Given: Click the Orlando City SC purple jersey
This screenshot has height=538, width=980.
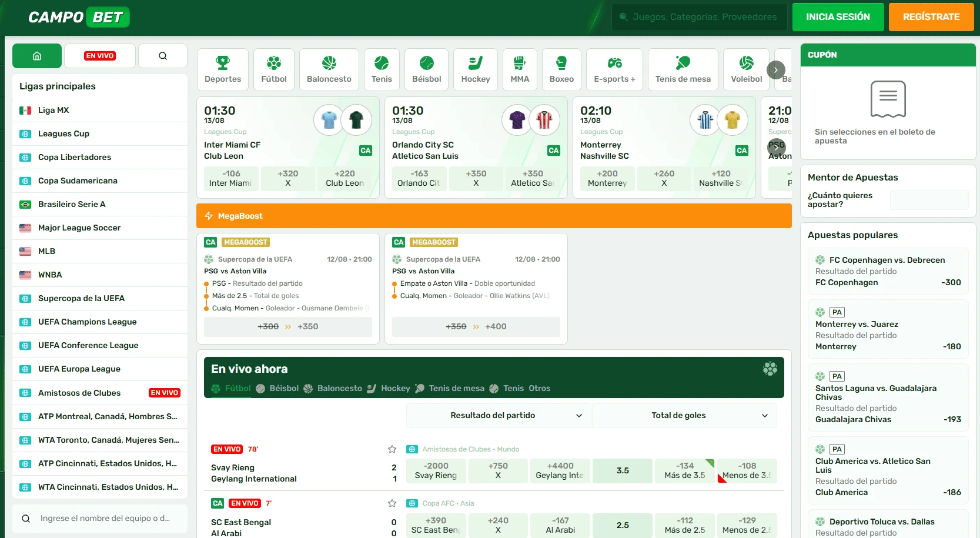Looking at the screenshot, I should point(517,120).
